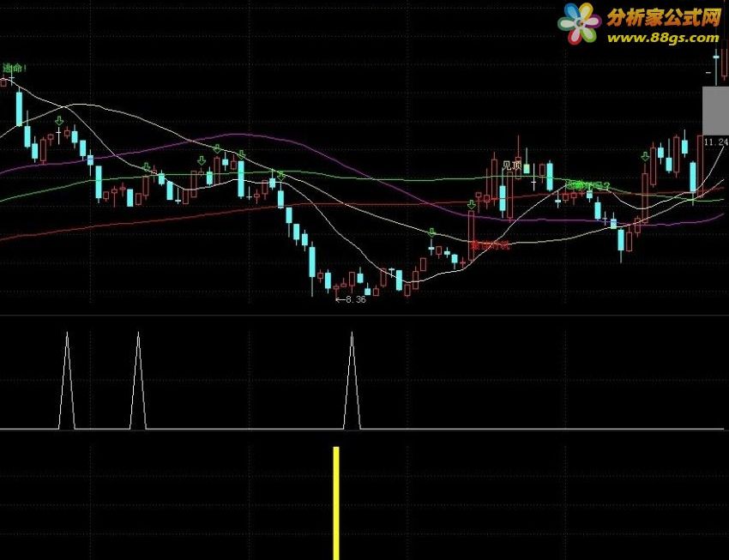The image size is (729, 560).
Task: Click the red signal label beside tall red candle
Action: (491, 245)
